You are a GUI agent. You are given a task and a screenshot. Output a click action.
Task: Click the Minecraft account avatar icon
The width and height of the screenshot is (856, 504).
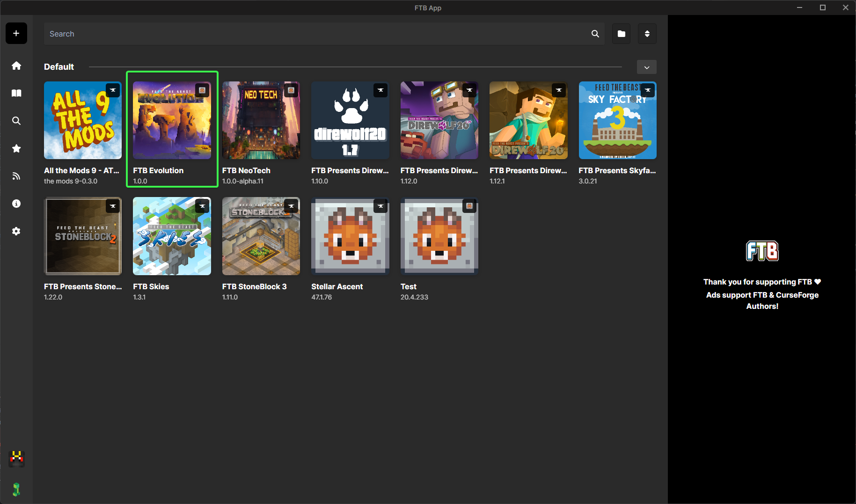pyautogui.click(x=17, y=458)
